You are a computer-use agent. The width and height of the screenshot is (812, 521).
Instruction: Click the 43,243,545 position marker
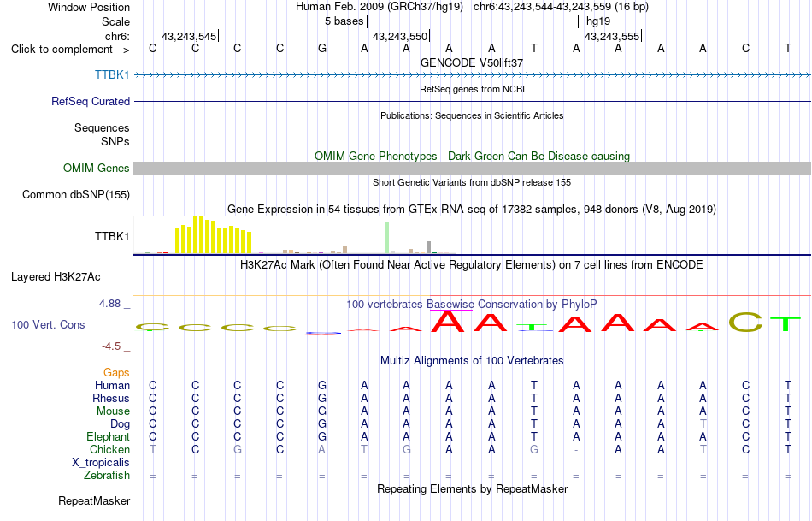[190, 36]
